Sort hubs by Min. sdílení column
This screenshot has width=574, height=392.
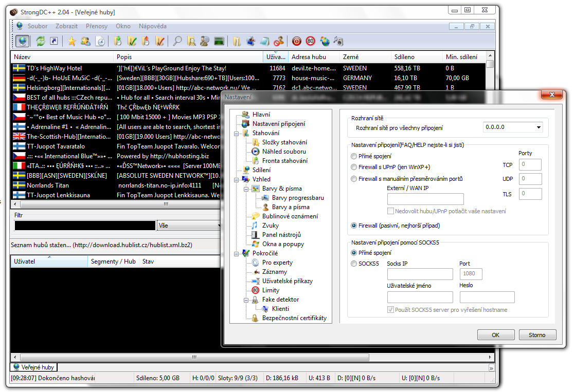pos(464,57)
